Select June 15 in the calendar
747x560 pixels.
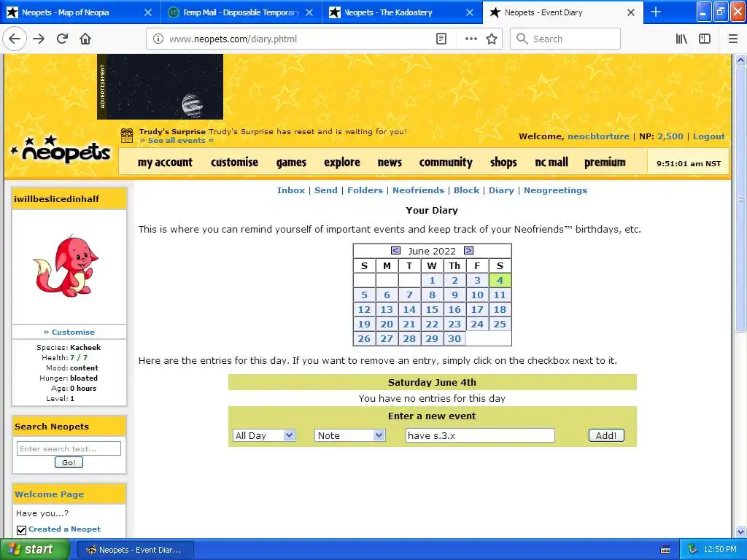tap(432, 309)
